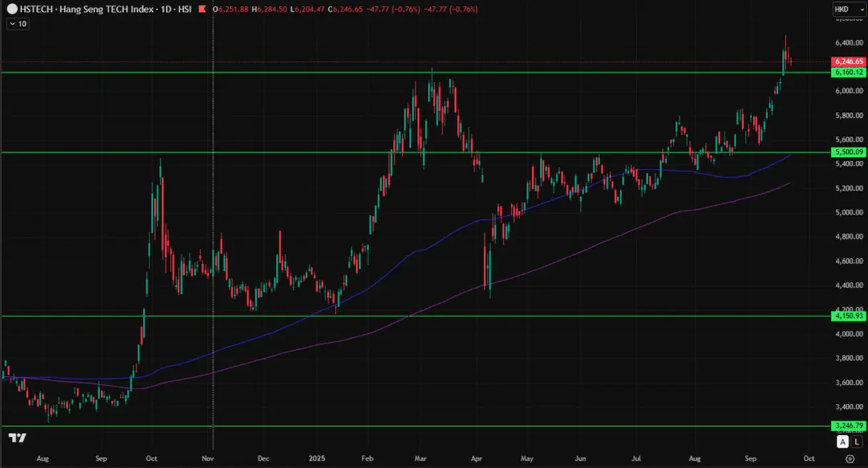
Task: Select the 4,150.93 horizontal line price label
Action: [847, 316]
